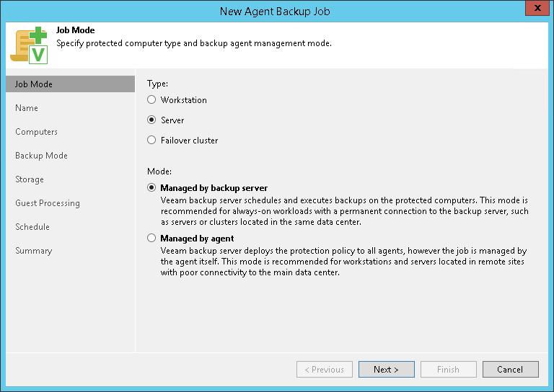Click the Next button

387,370
